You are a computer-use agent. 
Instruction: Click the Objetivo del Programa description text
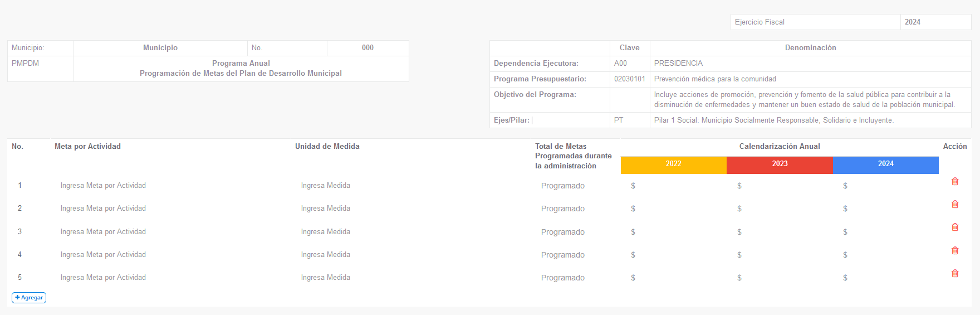[805, 100]
